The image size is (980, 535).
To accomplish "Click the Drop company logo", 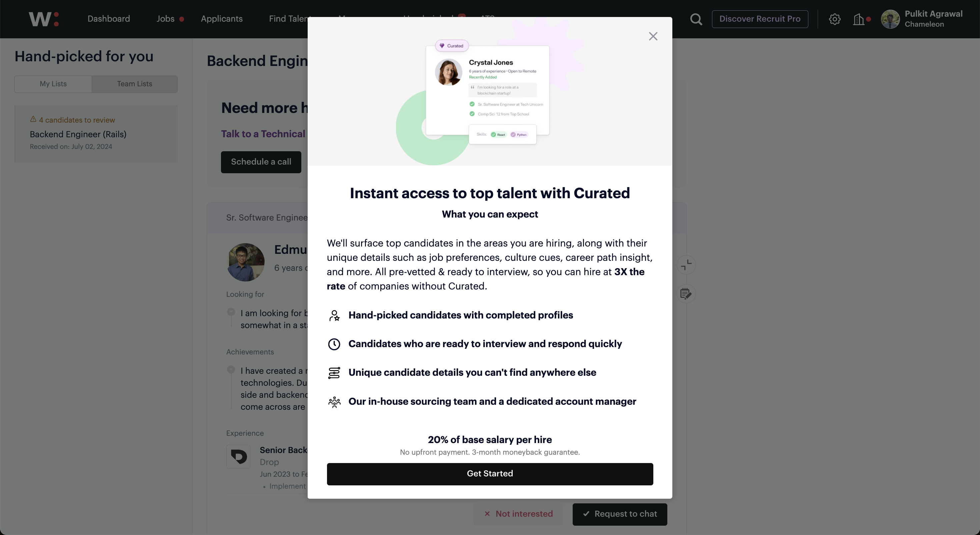I will click(x=239, y=456).
